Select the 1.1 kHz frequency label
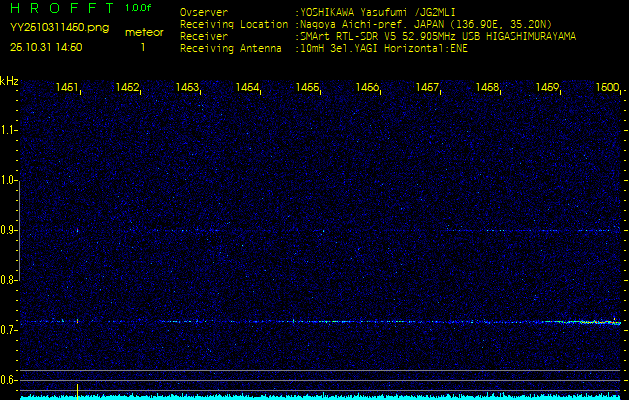The height and width of the screenshot is (400, 629). click(9, 129)
